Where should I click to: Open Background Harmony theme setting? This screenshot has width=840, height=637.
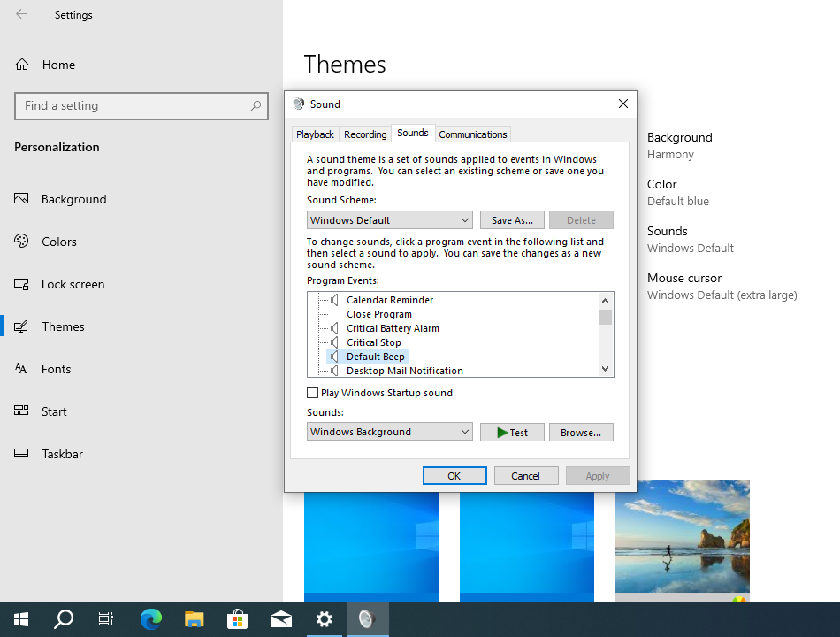(679, 145)
